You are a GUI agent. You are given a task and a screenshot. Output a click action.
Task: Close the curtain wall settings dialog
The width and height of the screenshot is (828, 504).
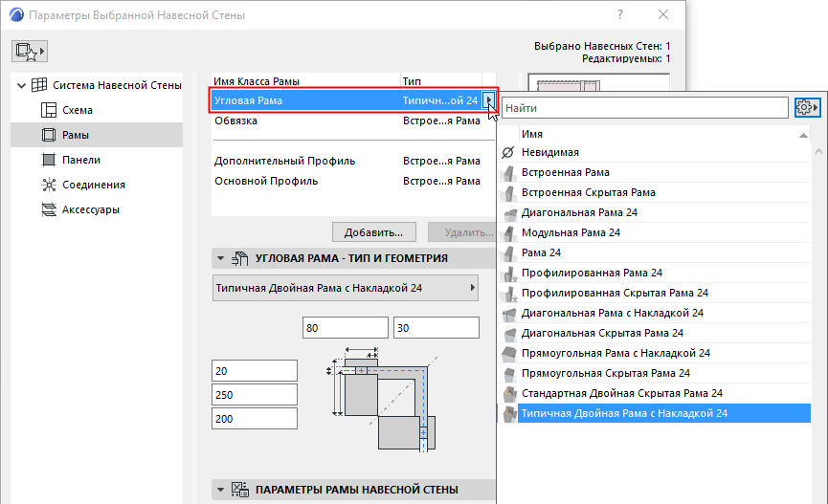[663, 14]
